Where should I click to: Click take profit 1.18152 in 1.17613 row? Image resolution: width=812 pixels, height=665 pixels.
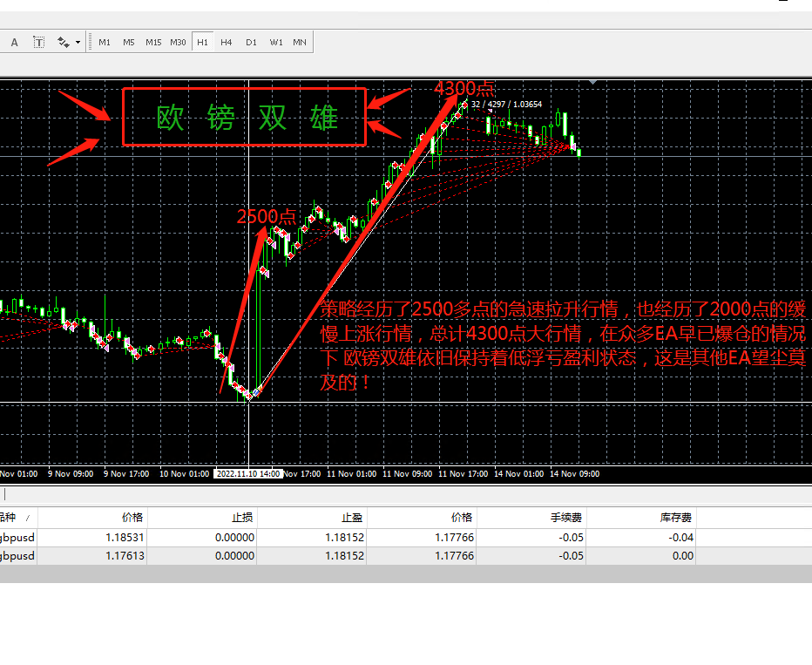point(344,556)
